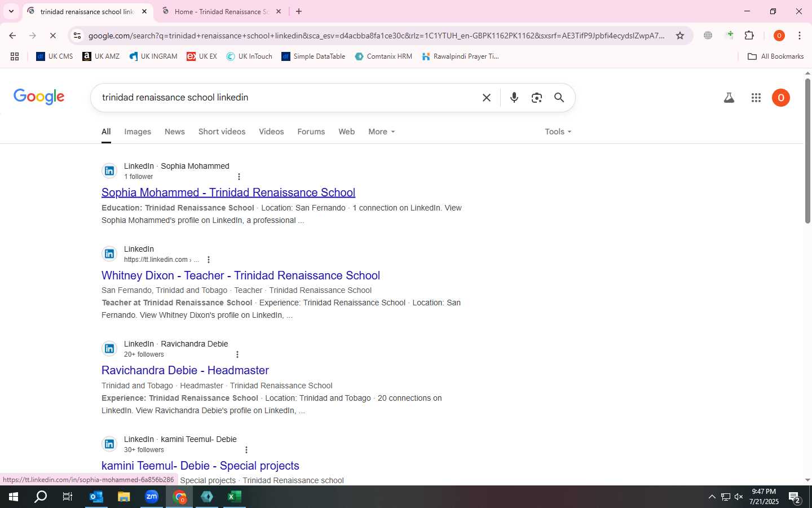Open UK AMZ bookmark
Image resolution: width=812 pixels, height=508 pixels.
tap(101, 56)
